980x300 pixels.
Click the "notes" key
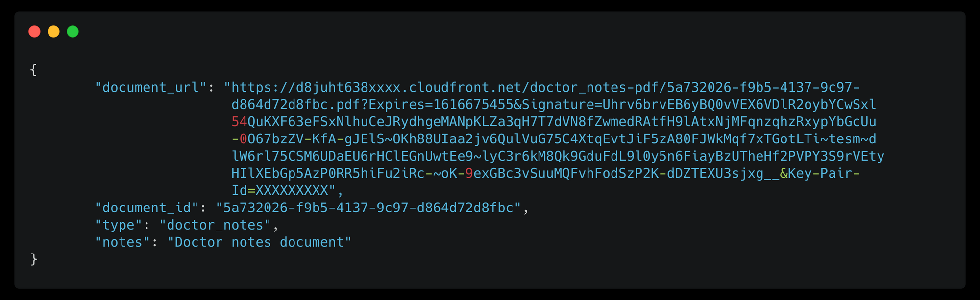122,242
